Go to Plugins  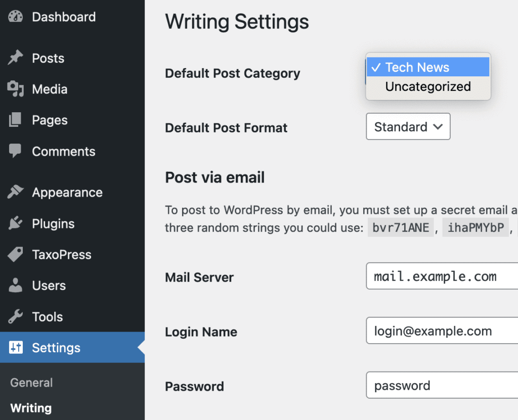click(72, 223)
